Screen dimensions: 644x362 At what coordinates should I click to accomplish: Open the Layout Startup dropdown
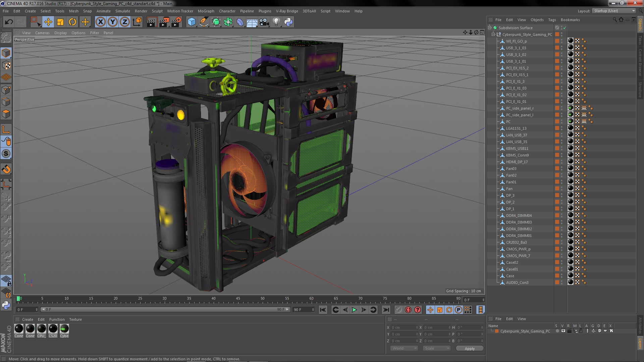[614, 11]
